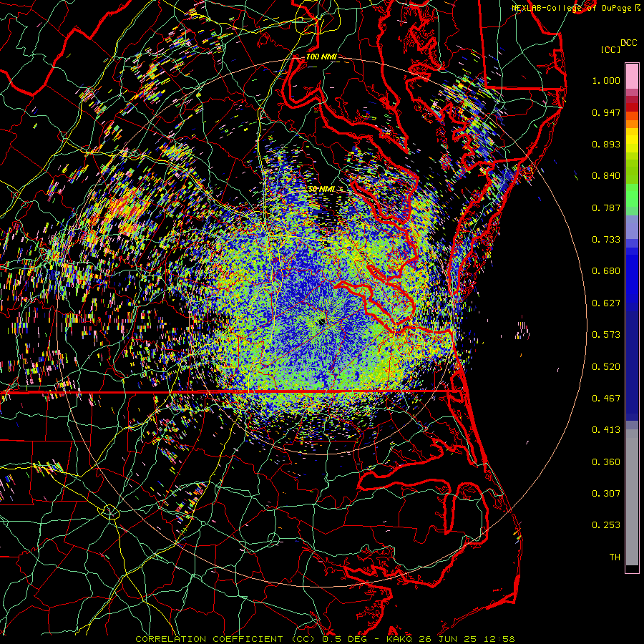The width and height of the screenshot is (644, 644).
Task: Select the 0.573 legend value
Action: click(x=606, y=335)
